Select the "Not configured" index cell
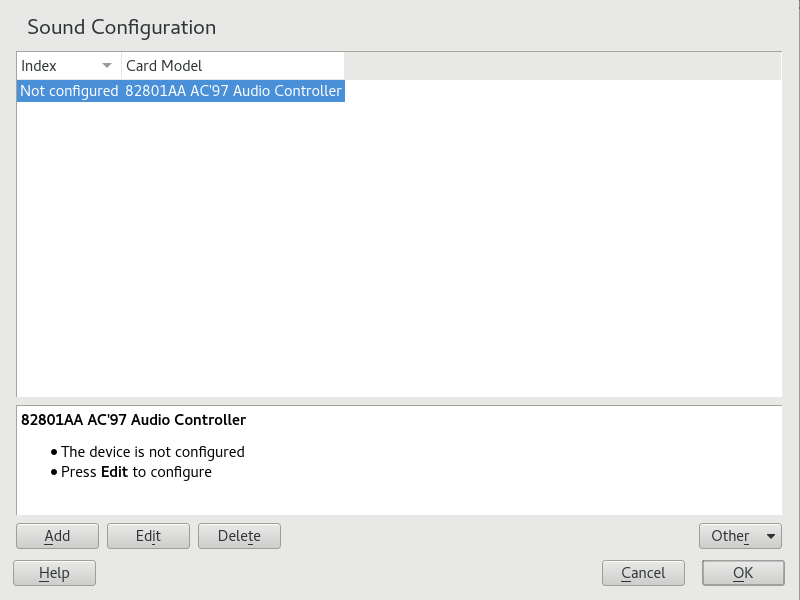The height and width of the screenshot is (600, 800). pos(69,91)
